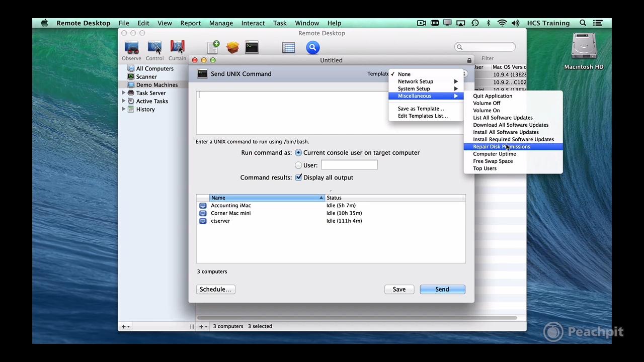Click the battery-style menu bar icon
Viewport: 644px width, 362px height.
[x=435, y=23]
